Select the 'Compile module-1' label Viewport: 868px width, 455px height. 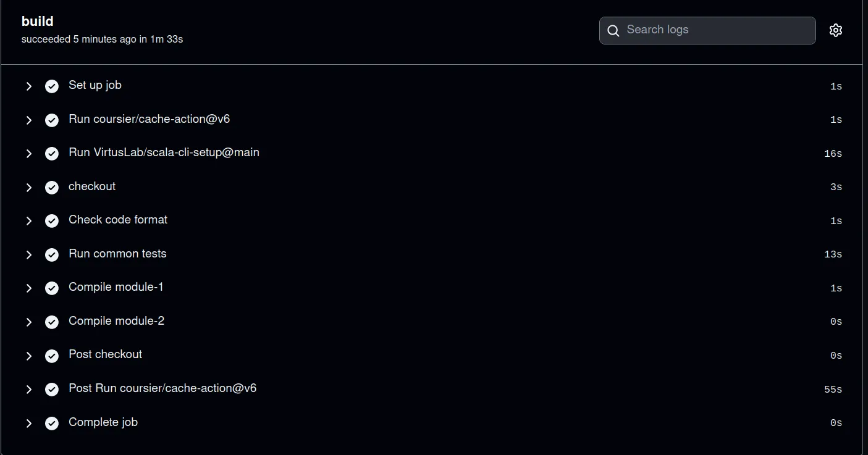[116, 287]
